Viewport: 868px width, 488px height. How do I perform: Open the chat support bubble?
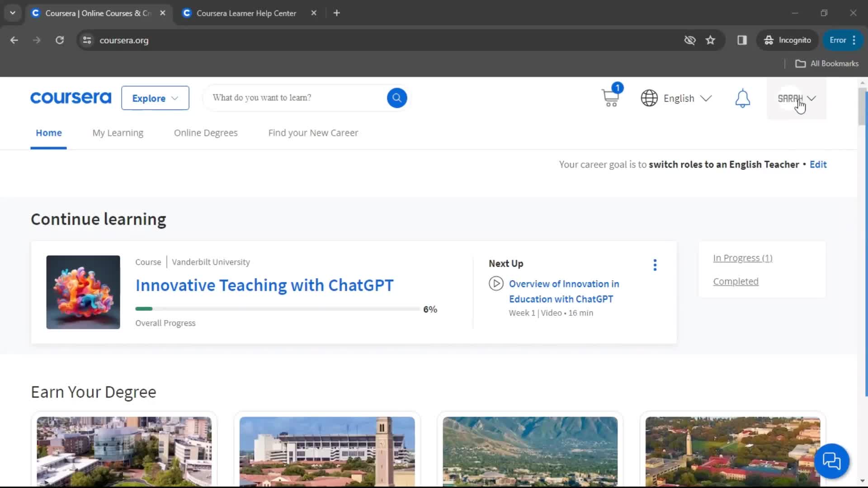pyautogui.click(x=831, y=461)
